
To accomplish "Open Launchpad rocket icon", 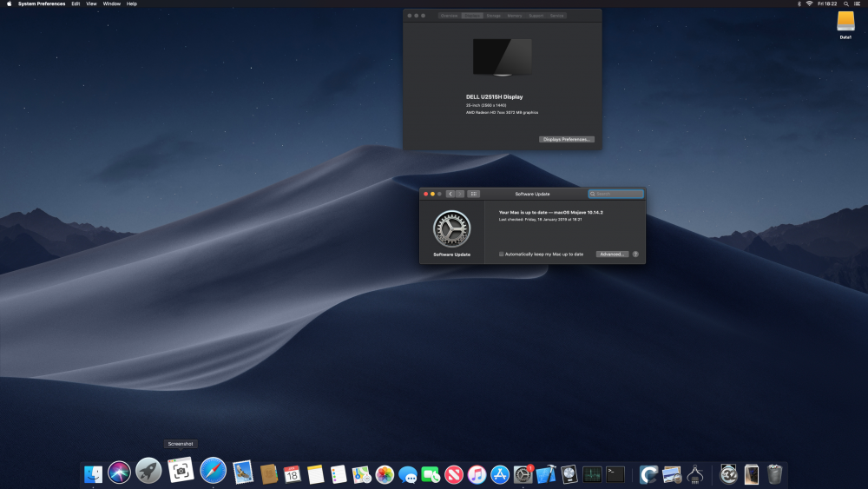I will click(148, 471).
